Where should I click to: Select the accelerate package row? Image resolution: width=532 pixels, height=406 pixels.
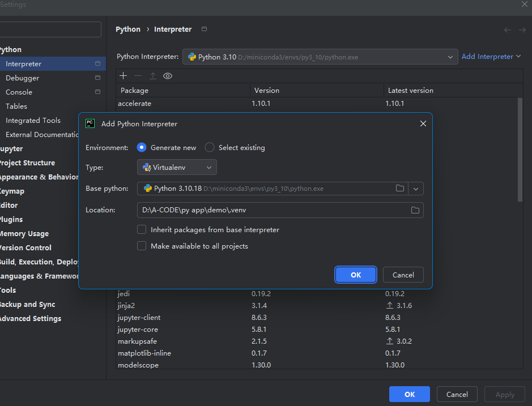[317, 104]
